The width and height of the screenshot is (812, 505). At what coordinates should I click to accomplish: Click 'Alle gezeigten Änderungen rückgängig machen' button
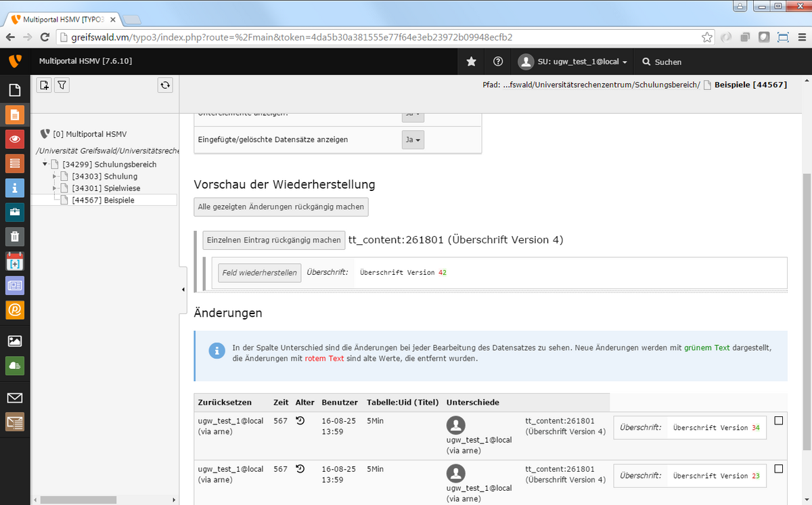281,206
